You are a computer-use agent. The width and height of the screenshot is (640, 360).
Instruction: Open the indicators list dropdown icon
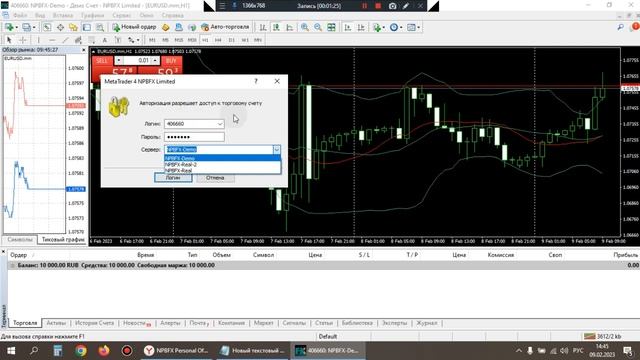(x=379, y=27)
